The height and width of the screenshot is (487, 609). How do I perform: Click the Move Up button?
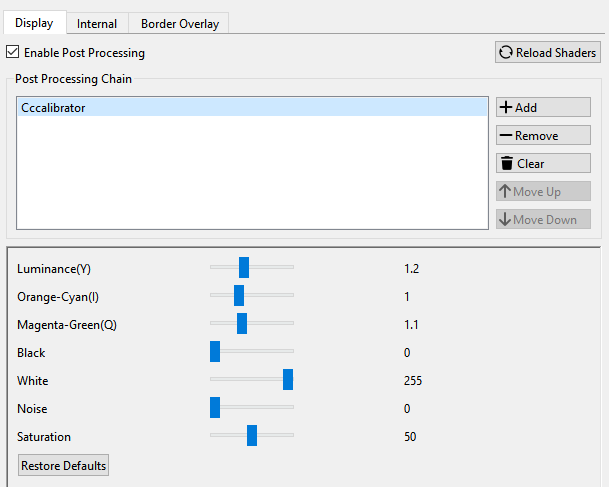543,191
